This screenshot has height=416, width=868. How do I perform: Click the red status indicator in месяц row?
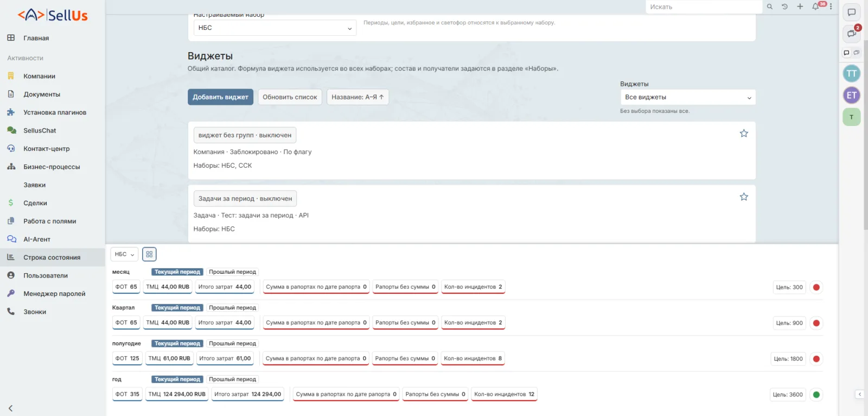point(816,287)
